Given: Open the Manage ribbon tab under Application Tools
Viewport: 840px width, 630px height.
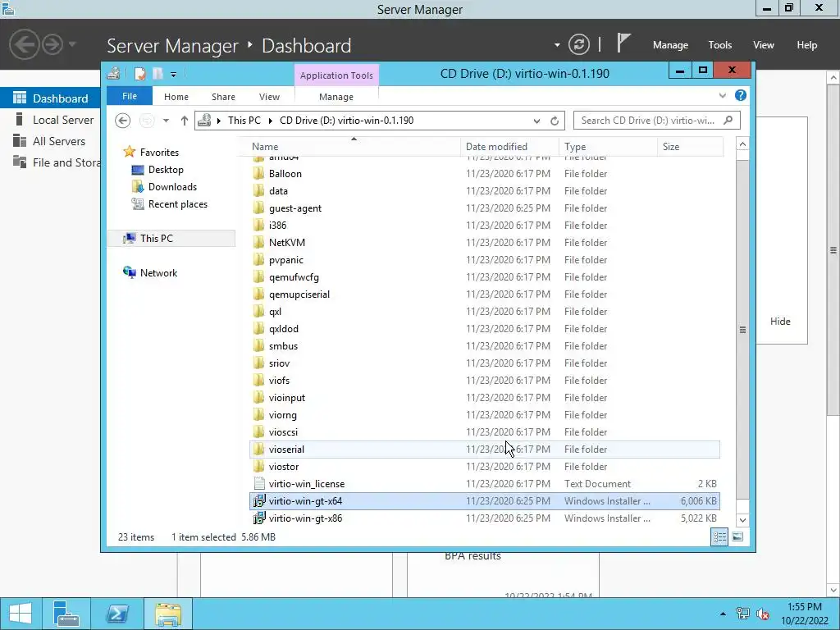Looking at the screenshot, I should (x=336, y=97).
